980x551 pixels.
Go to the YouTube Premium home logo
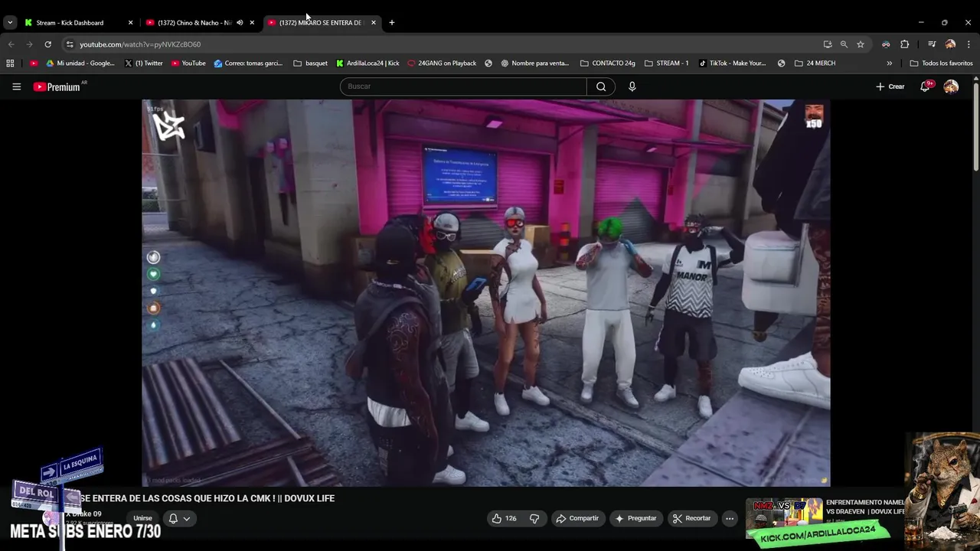pos(57,86)
